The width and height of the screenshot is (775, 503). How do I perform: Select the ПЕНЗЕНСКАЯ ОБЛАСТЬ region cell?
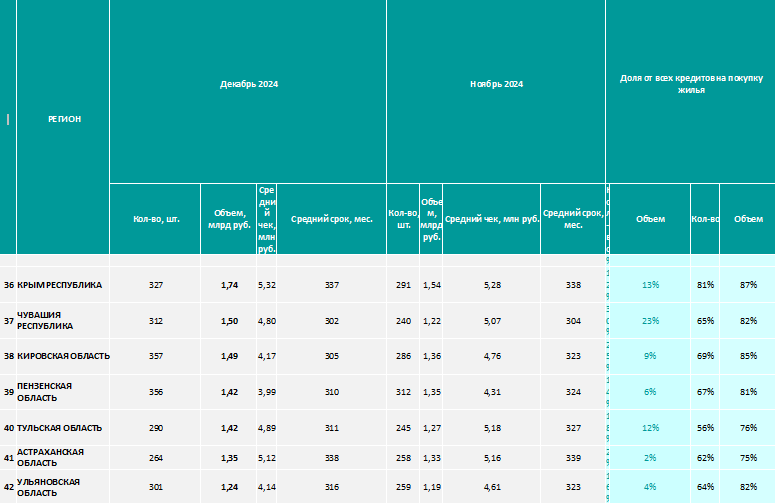[x=63, y=392]
